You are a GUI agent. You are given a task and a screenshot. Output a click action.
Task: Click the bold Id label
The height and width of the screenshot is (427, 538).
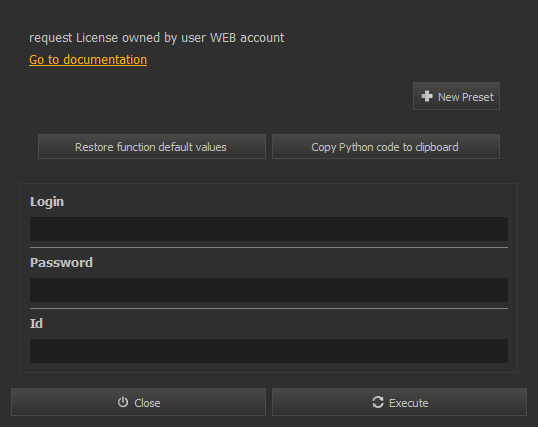pos(36,323)
